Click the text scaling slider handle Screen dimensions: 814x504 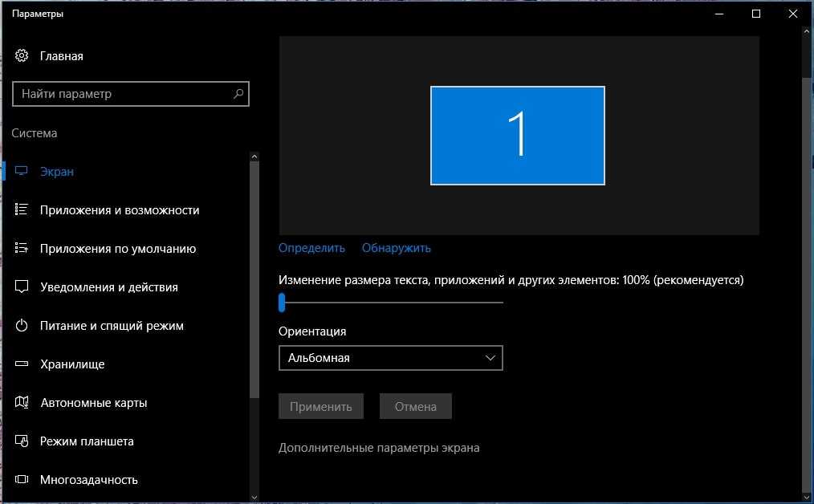(x=282, y=302)
